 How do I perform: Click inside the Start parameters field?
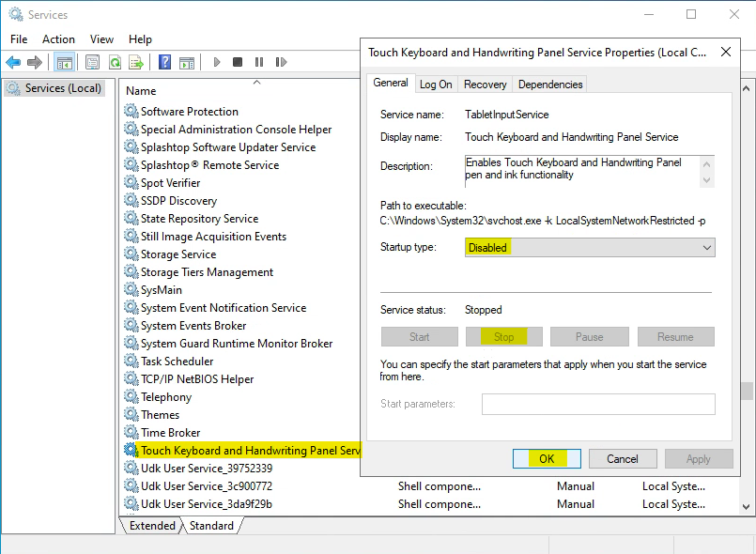[x=597, y=405]
